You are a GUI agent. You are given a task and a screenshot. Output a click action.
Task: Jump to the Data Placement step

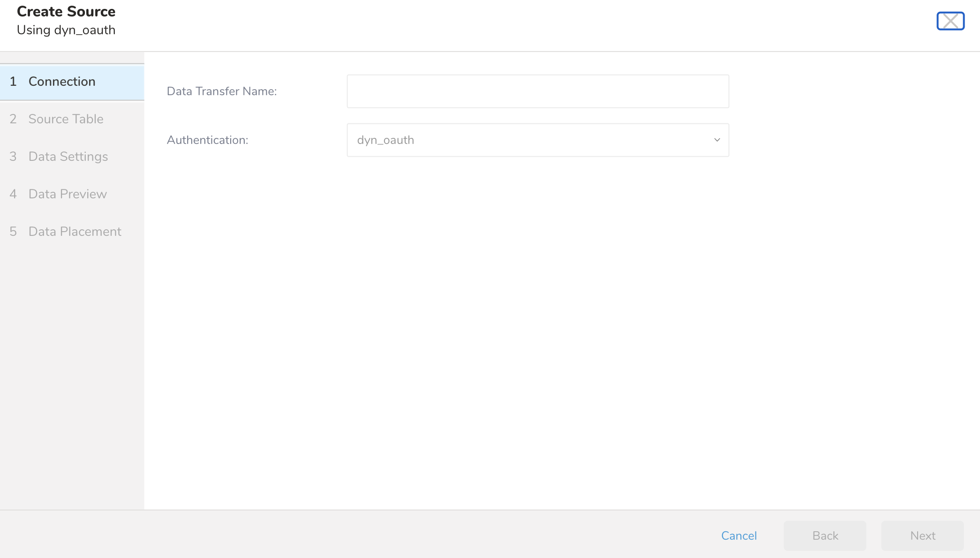tap(75, 232)
